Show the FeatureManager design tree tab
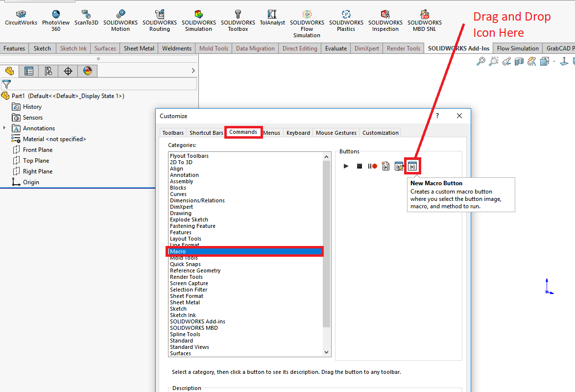 click(x=9, y=71)
